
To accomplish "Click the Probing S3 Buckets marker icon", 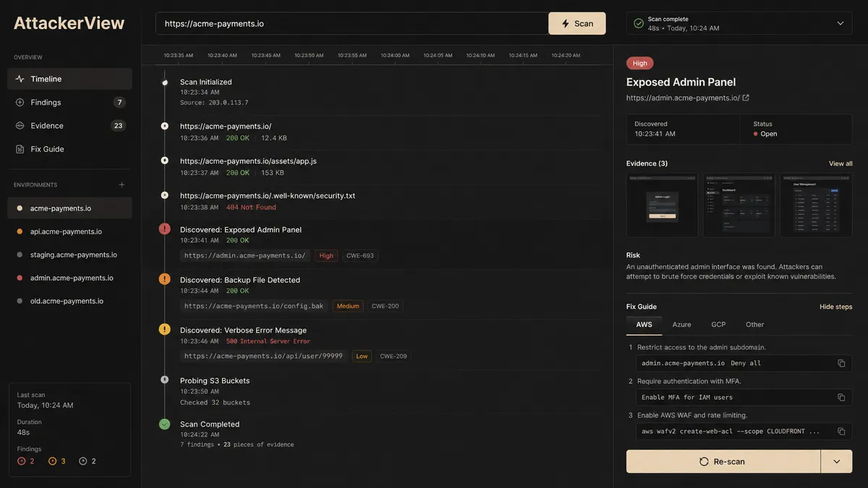I will pos(164,380).
